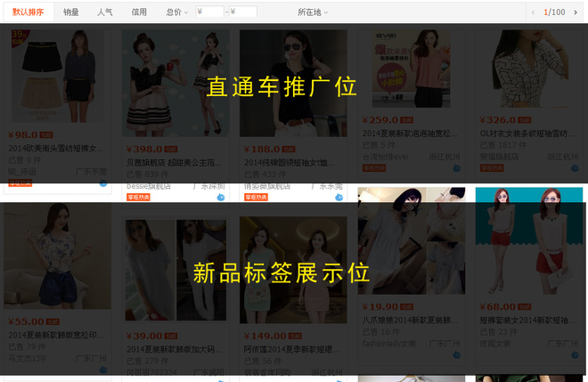
Task: Click 掌柜热卖 badge under 赞福旗舰店
Action: pos(492,168)
